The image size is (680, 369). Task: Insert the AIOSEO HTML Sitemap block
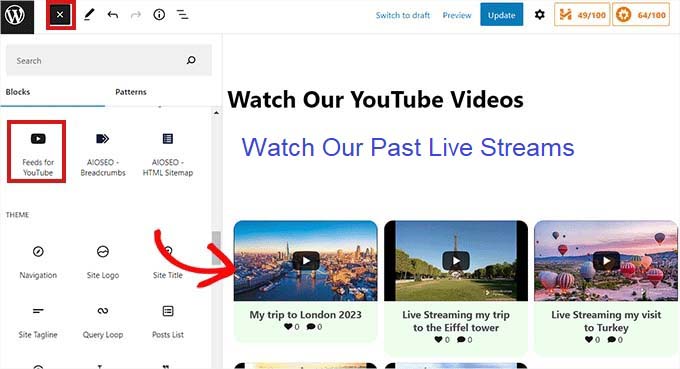168,154
